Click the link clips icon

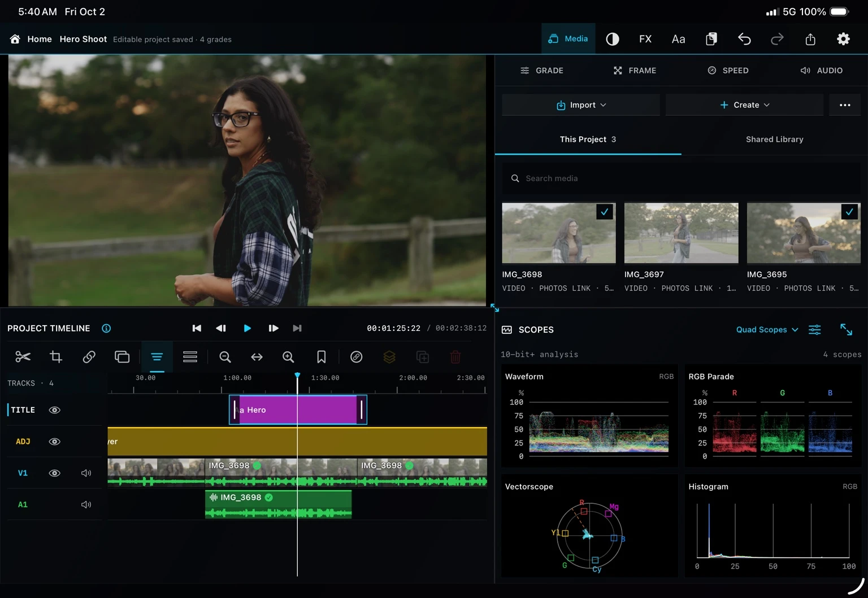coord(89,357)
